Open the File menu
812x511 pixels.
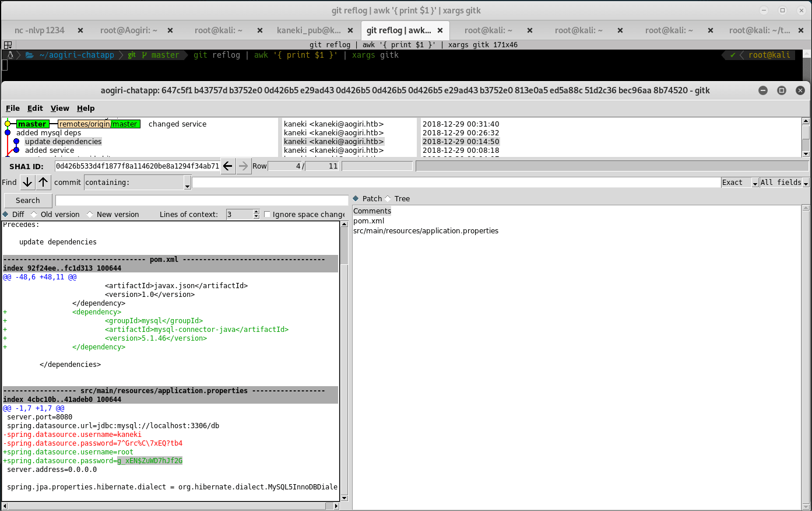(13, 108)
